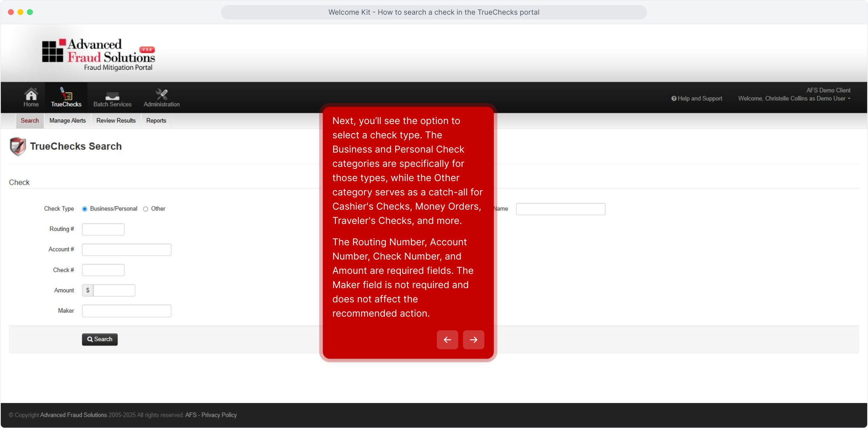Click the Maker input field
This screenshot has height=428, width=868.
pyautogui.click(x=127, y=311)
